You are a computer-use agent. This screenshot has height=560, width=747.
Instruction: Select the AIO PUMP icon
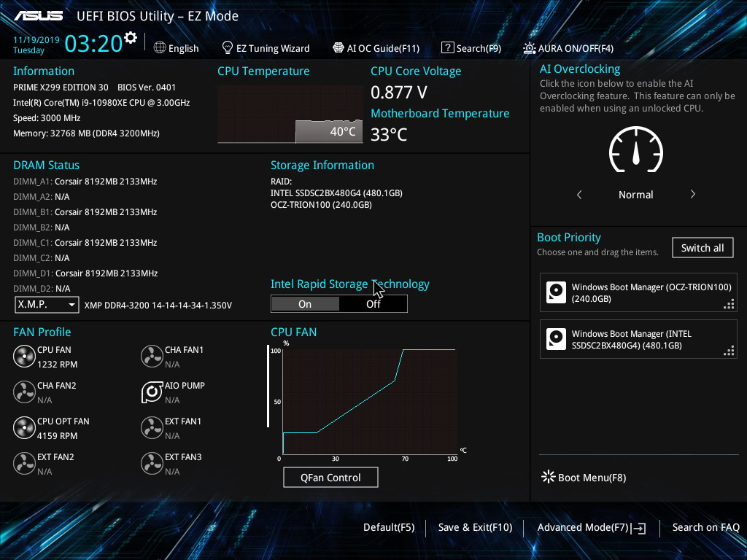click(x=152, y=392)
